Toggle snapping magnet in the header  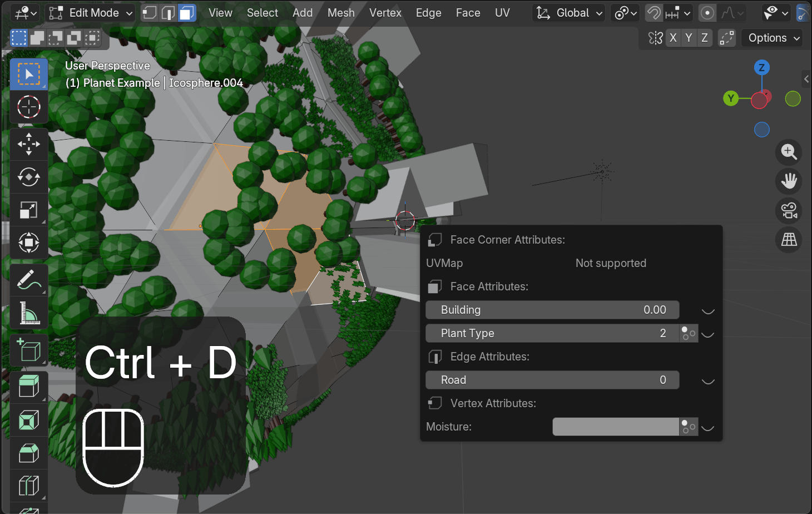654,13
